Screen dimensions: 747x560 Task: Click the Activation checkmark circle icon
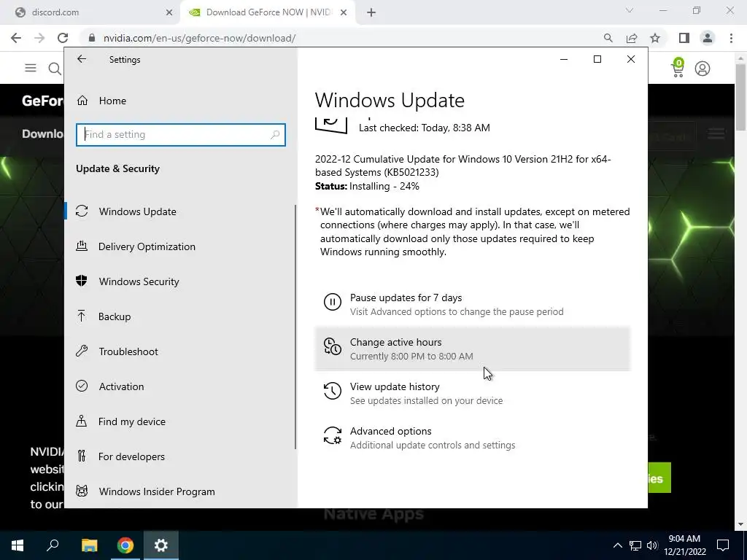point(82,386)
